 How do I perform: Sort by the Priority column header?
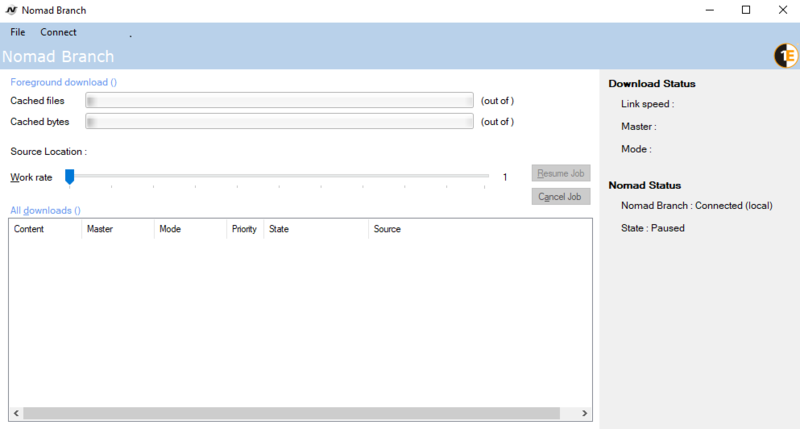pyautogui.click(x=245, y=229)
